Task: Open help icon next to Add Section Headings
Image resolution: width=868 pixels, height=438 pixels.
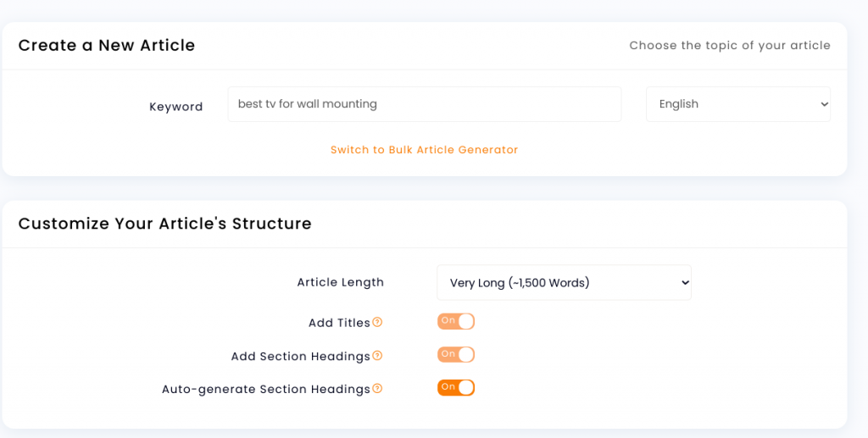Action: pos(377,356)
